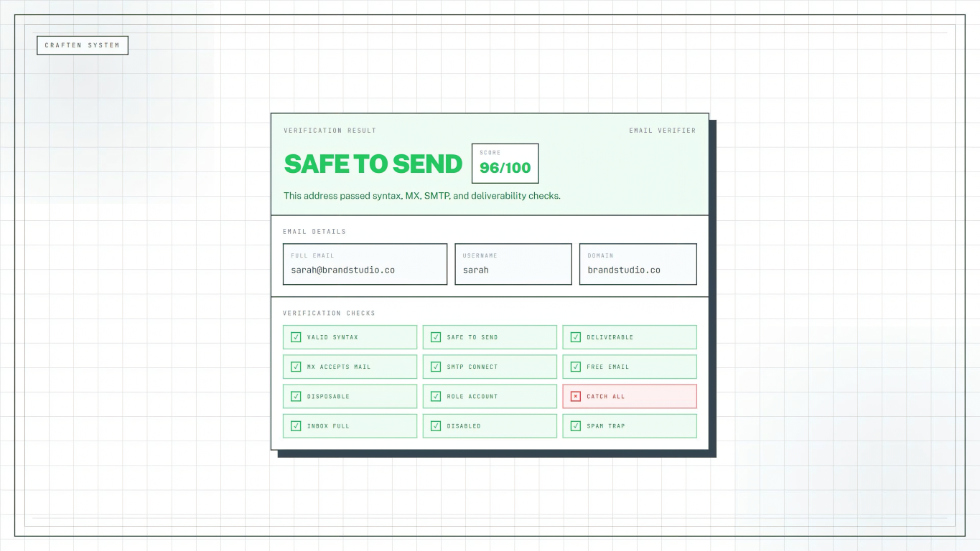
Task: Click the FULL EMAIL field showing sarah@brandstudio.co
Action: [365, 264]
